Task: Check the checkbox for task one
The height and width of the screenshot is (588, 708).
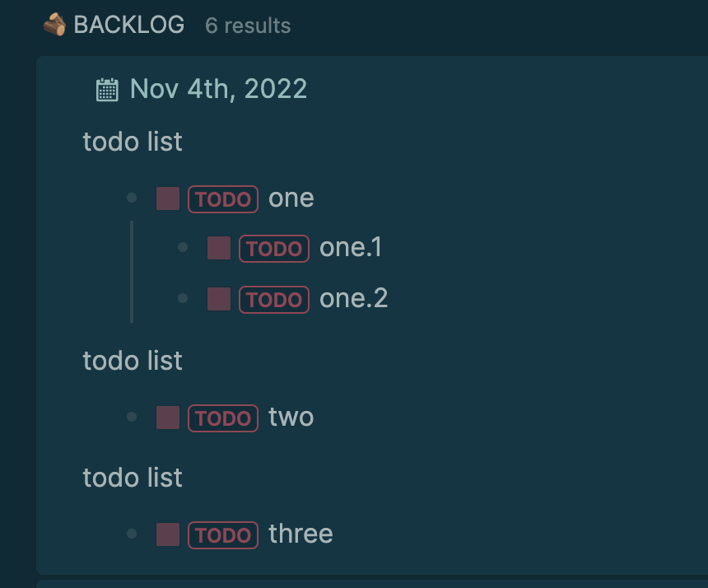Action: pyautogui.click(x=167, y=198)
